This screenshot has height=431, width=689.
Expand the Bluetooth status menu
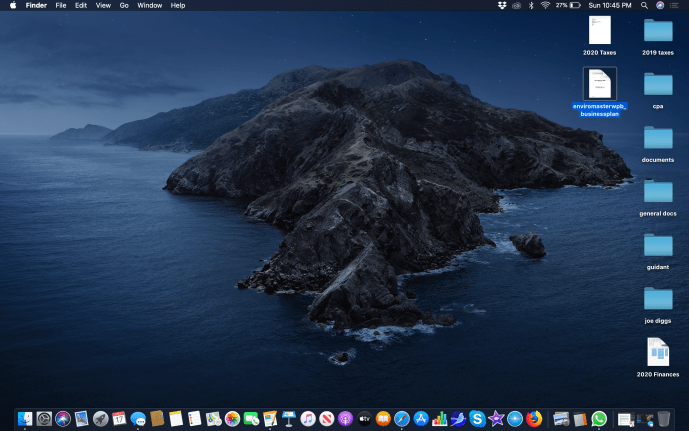(531, 5)
